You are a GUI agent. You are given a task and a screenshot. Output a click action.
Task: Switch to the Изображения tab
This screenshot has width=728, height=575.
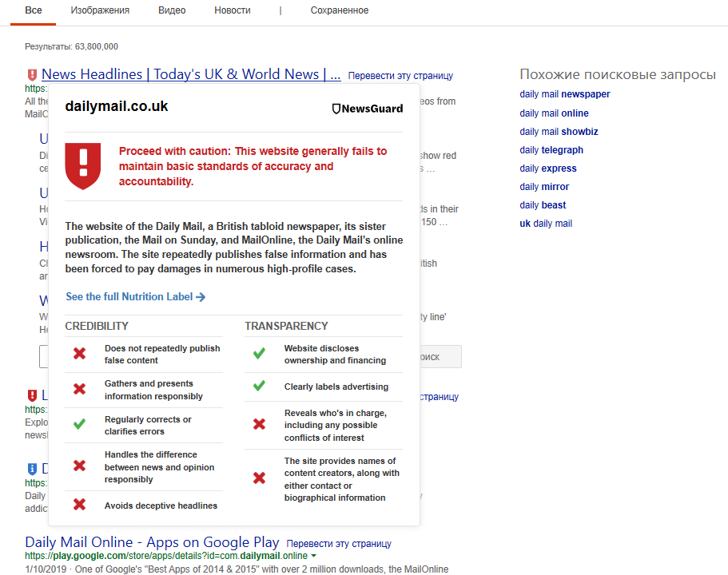pyautogui.click(x=100, y=10)
